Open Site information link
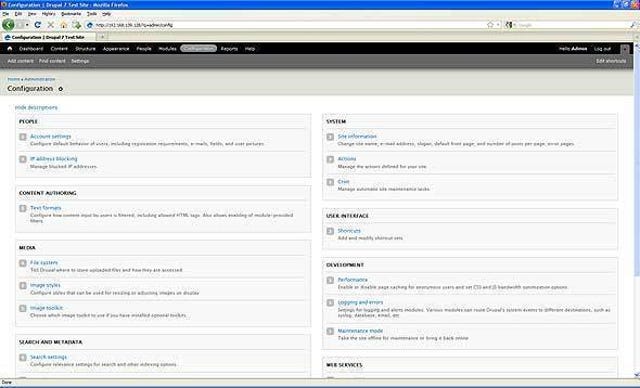Screen dimensions: 640x388 [x=357, y=136]
